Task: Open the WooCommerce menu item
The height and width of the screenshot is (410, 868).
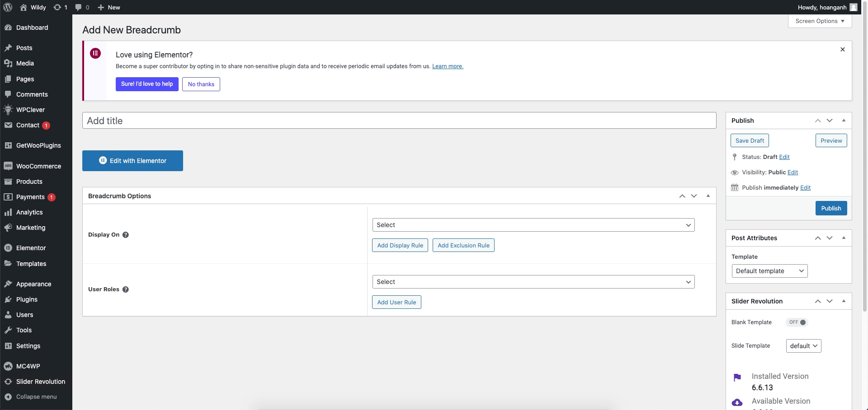Action: click(38, 166)
